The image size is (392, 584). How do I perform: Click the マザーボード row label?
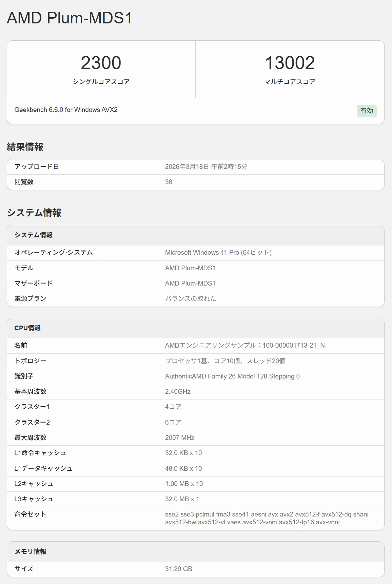[x=34, y=283]
